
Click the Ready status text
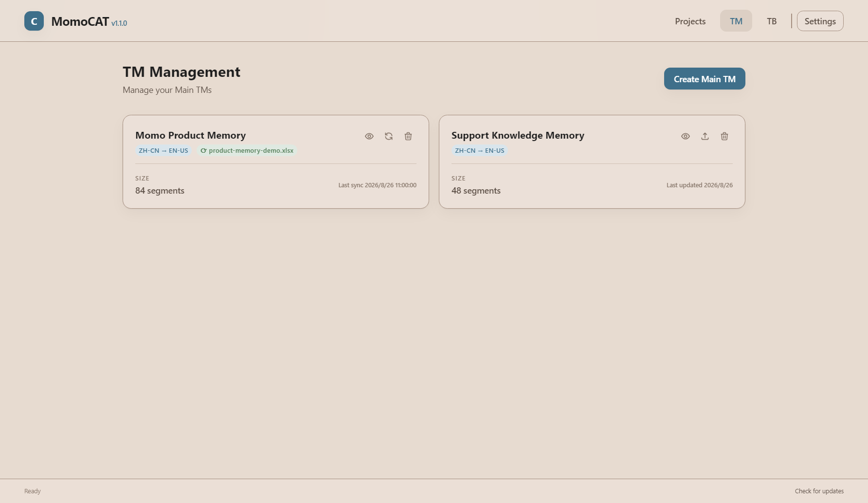(33, 491)
